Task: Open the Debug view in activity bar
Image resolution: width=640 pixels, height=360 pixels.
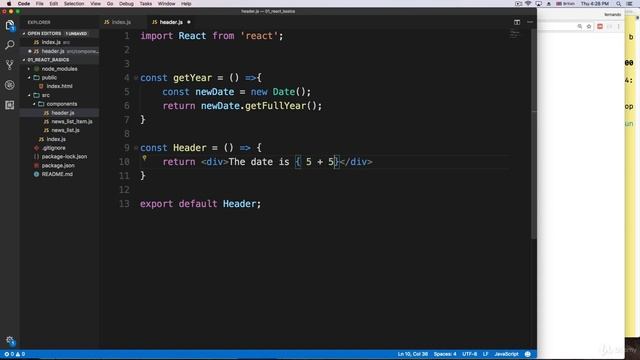Action: [9, 85]
